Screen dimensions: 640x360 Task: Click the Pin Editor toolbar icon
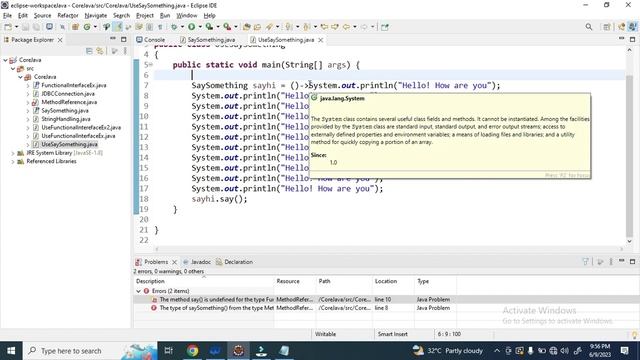pyautogui.click(x=384, y=27)
